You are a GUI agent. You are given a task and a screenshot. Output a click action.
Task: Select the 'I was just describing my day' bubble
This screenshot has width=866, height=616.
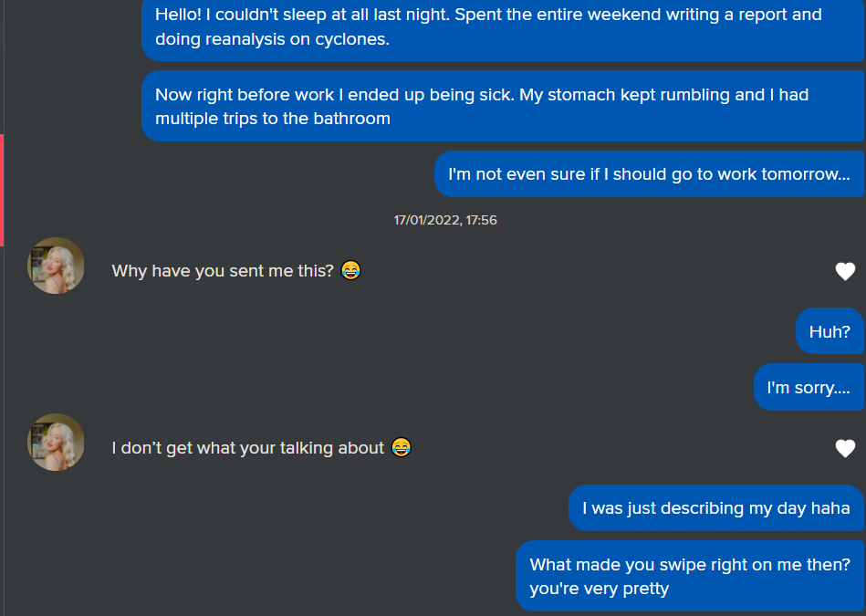click(x=716, y=508)
